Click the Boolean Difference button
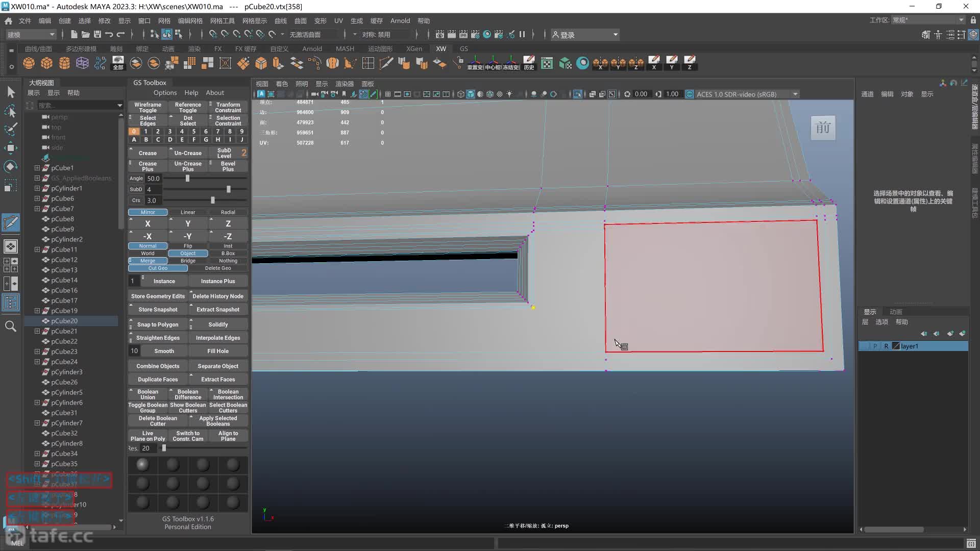The width and height of the screenshot is (980, 551). pyautogui.click(x=188, y=394)
